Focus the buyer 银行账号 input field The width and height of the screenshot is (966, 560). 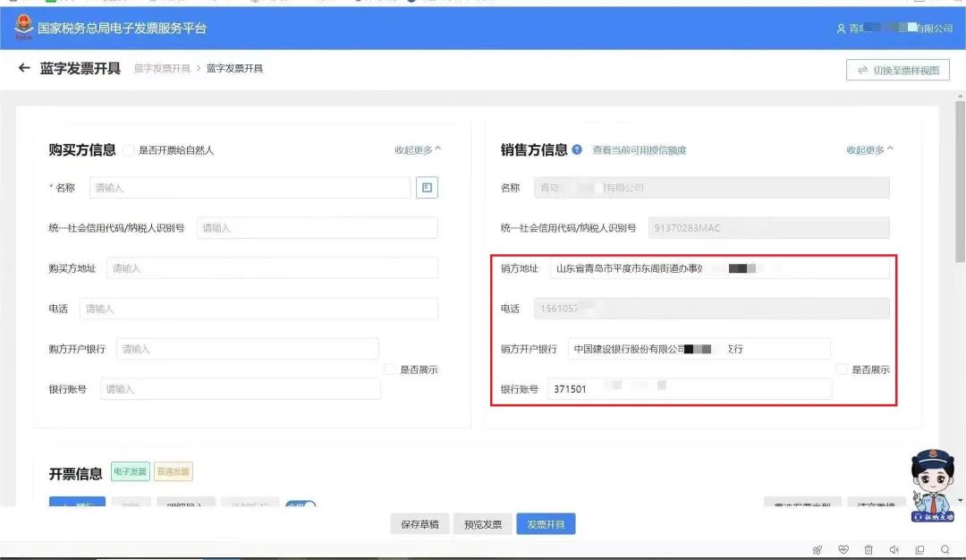click(241, 389)
